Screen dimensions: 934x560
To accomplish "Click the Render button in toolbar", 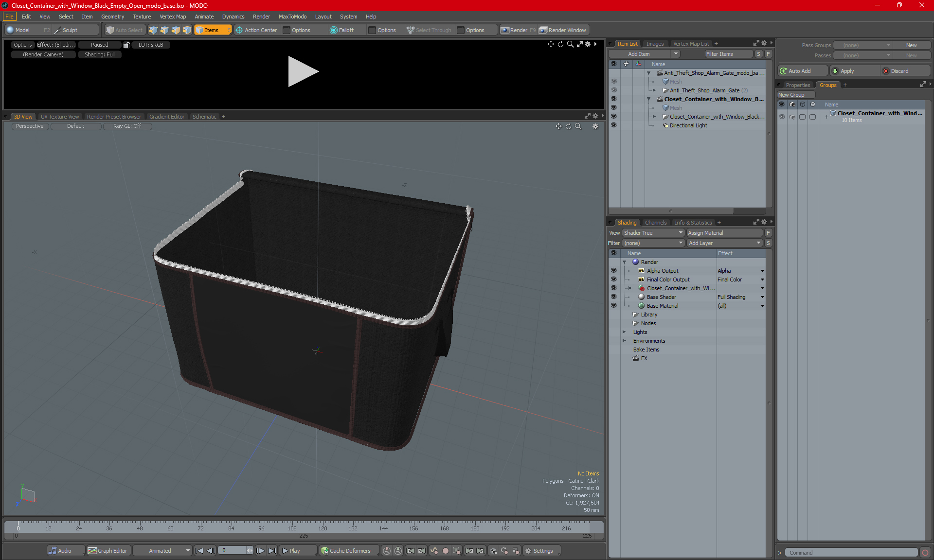I will (x=519, y=30).
